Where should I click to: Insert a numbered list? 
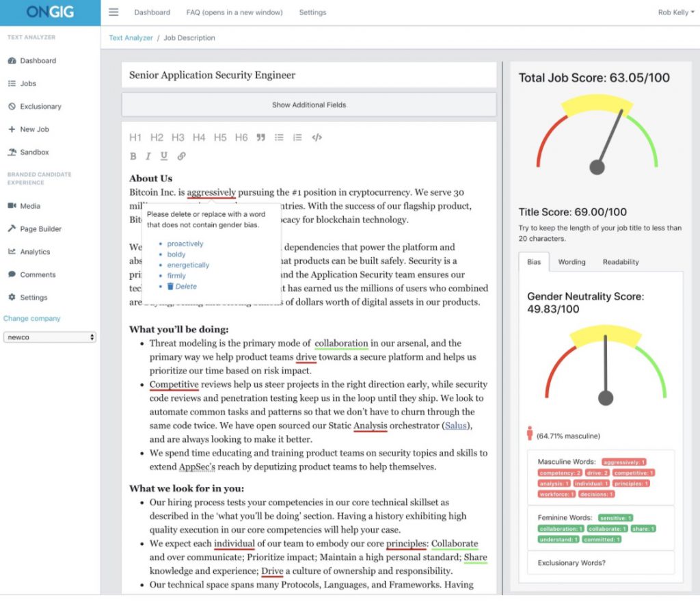click(297, 137)
